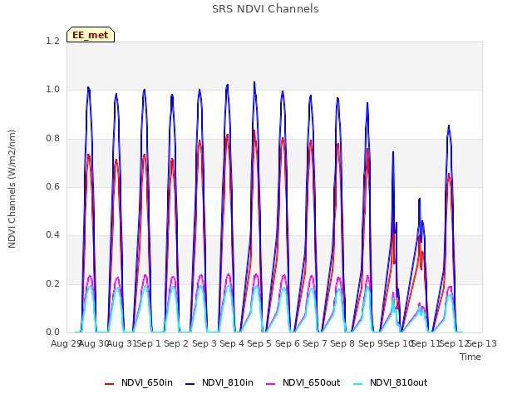Click the Sep 7 x-axis date label
532x399 pixels.
pos(315,343)
